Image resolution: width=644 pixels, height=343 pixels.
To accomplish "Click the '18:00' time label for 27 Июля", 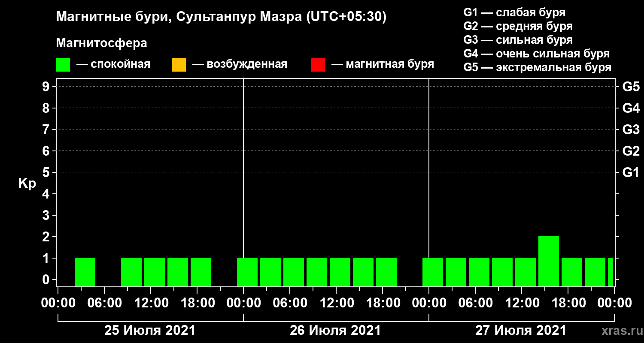I will (568, 303).
